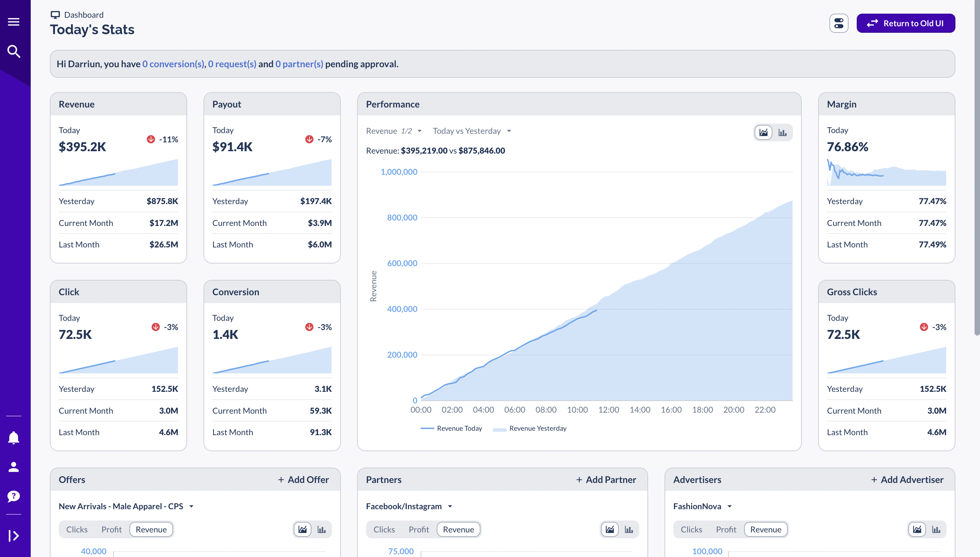The image size is (980, 557).
Task: Click the Return to Old UI button
Action: point(906,23)
